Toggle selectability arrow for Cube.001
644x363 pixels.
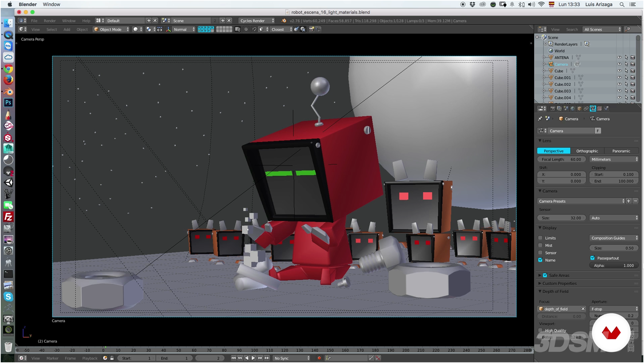[626, 78]
